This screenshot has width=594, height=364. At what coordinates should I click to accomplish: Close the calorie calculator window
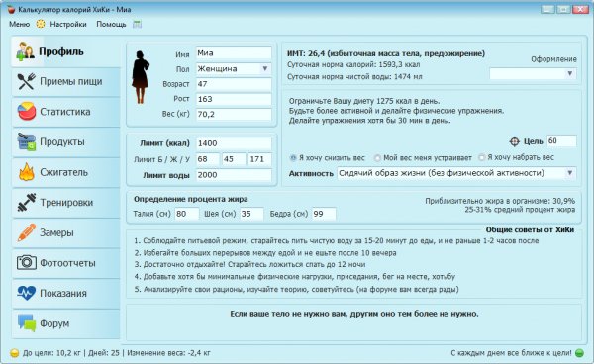pyautogui.click(x=580, y=9)
